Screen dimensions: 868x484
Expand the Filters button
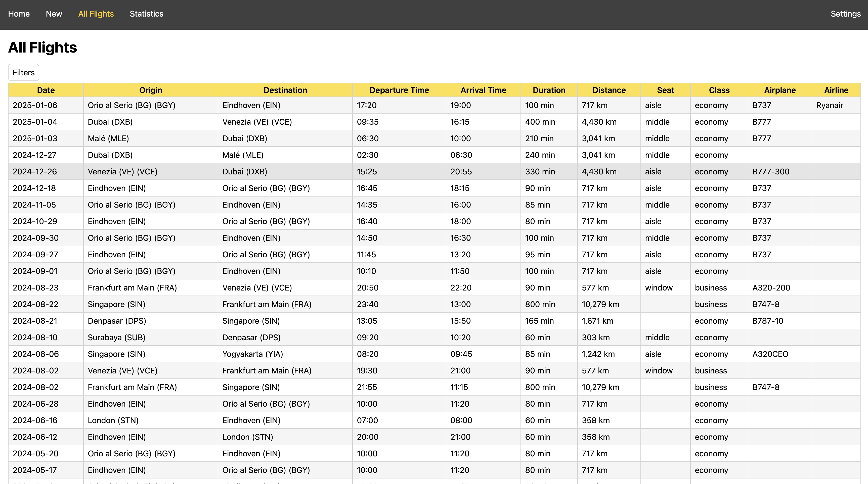coord(24,72)
